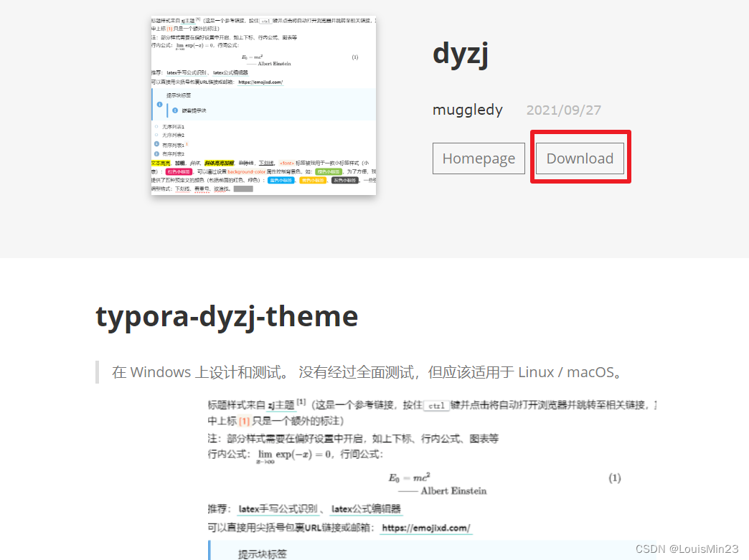Click the date 2021/09/27
Image resolution: width=749 pixels, height=560 pixels.
click(564, 110)
